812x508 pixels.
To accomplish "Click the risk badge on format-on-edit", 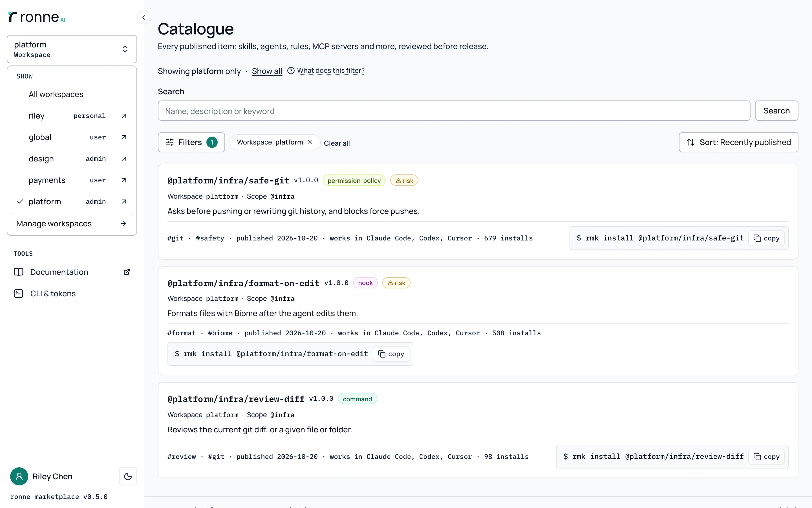I will pos(396,283).
